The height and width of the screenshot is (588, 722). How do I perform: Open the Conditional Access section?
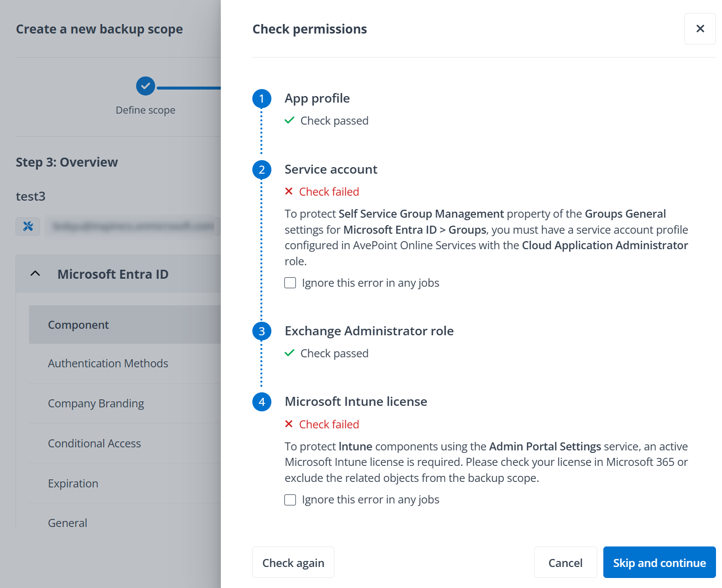click(94, 443)
